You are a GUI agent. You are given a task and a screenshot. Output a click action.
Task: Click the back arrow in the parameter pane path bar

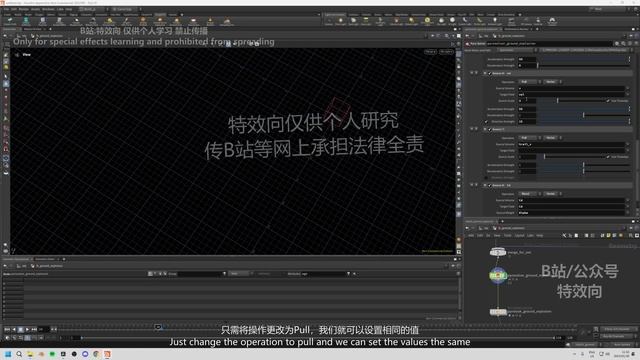click(467, 36)
